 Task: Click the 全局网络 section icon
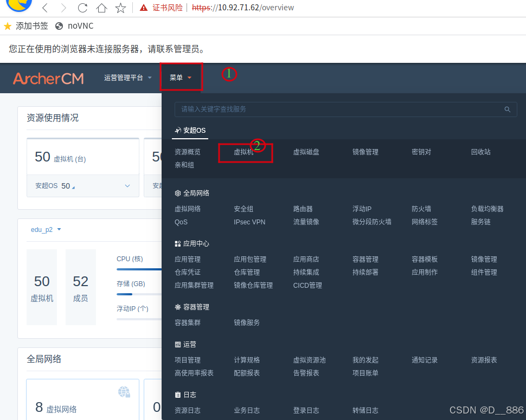tap(178, 193)
